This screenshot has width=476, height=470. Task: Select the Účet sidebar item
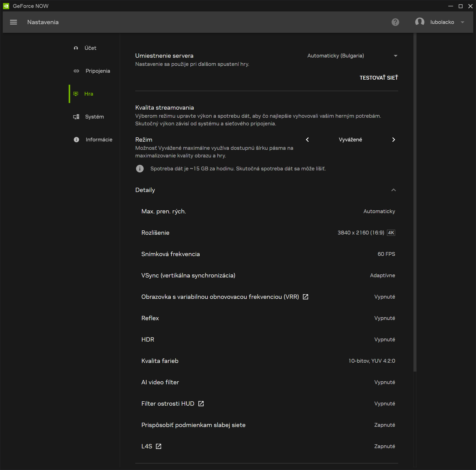(90, 48)
